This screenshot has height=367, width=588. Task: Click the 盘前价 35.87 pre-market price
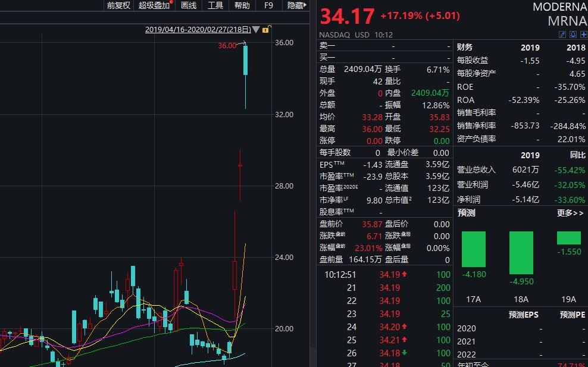click(x=372, y=224)
